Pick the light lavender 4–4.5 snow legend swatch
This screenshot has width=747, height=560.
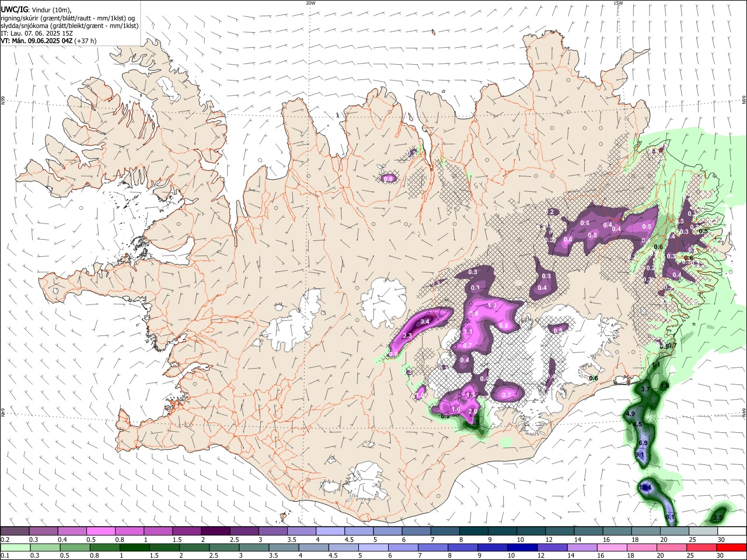(330, 531)
